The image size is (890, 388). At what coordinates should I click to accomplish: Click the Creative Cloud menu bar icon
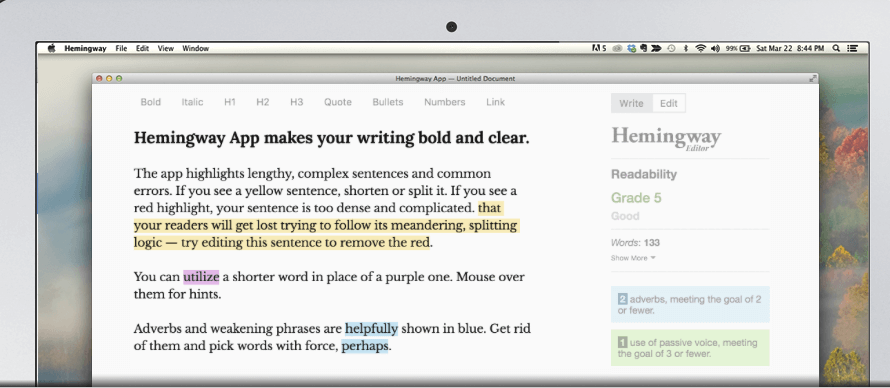pos(617,49)
